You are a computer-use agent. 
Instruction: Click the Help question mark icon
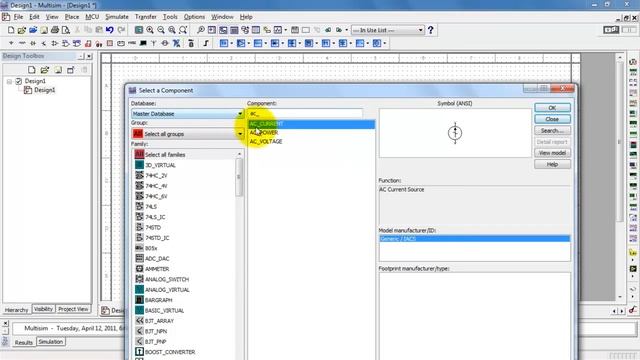(430, 30)
